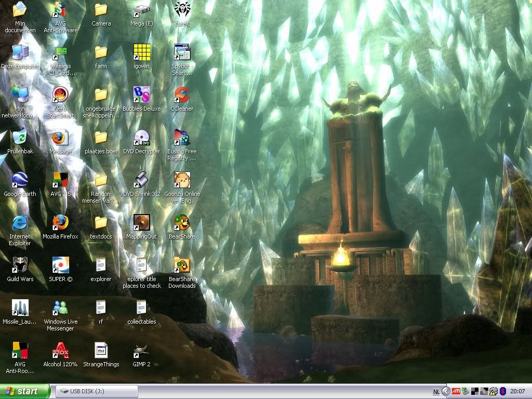This screenshot has width=532, height=399.
Task: Open the NL language bar indicator
Action: [436, 392]
